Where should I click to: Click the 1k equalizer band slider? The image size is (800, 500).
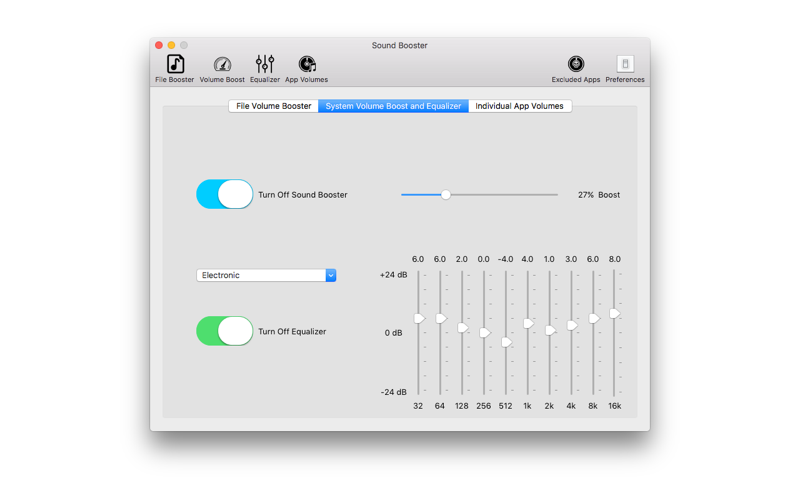tap(528, 323)
